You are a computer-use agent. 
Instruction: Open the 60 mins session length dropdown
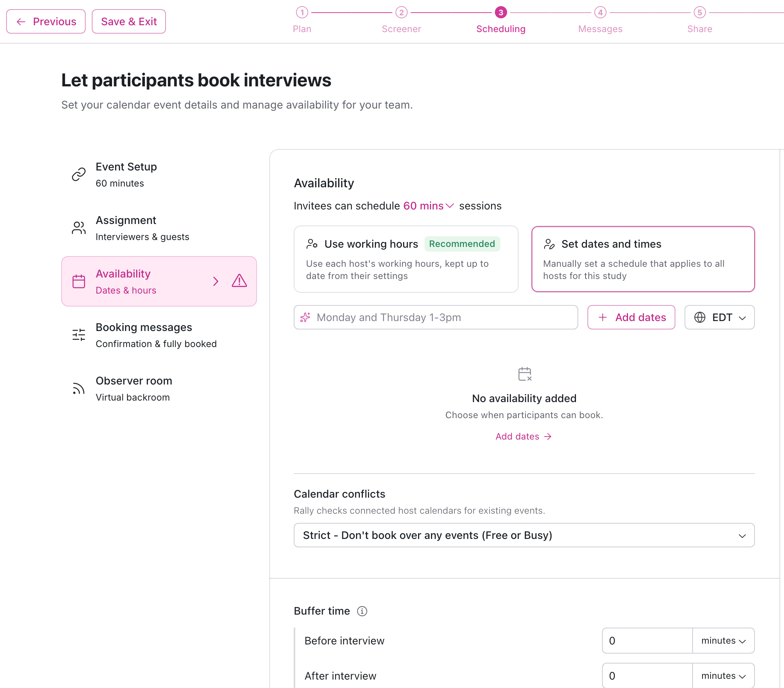click(428, 206)
